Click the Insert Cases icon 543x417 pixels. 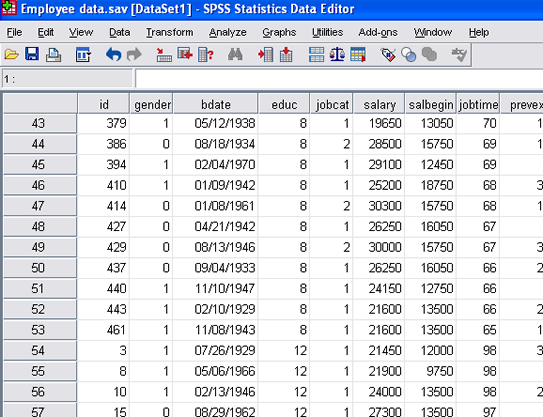coord(266,55)
